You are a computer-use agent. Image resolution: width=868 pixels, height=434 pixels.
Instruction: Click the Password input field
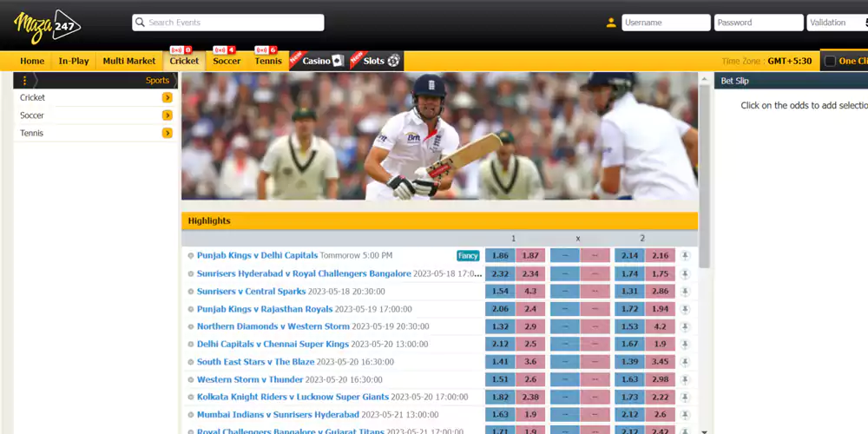(759, 23)
